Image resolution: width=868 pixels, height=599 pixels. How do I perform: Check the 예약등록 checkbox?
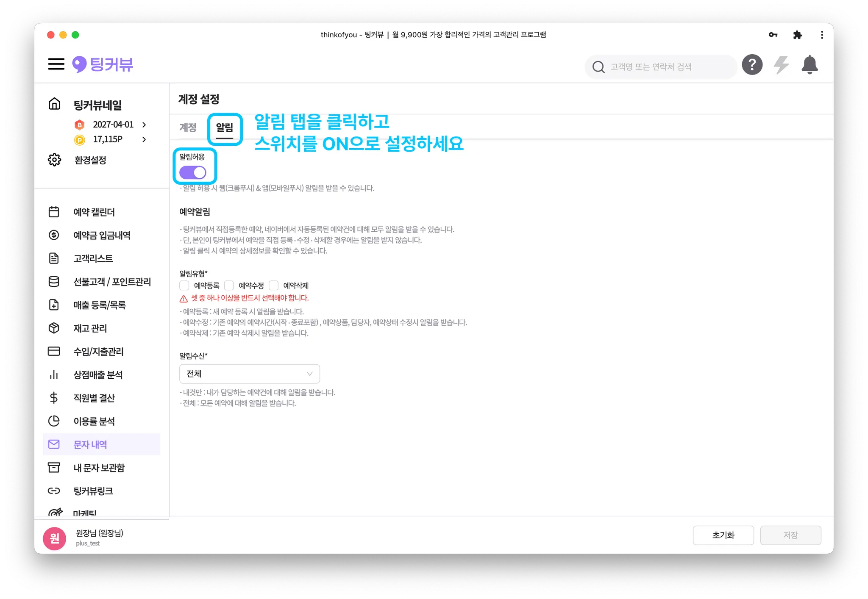pyautogui.click(x=184, y=286)
